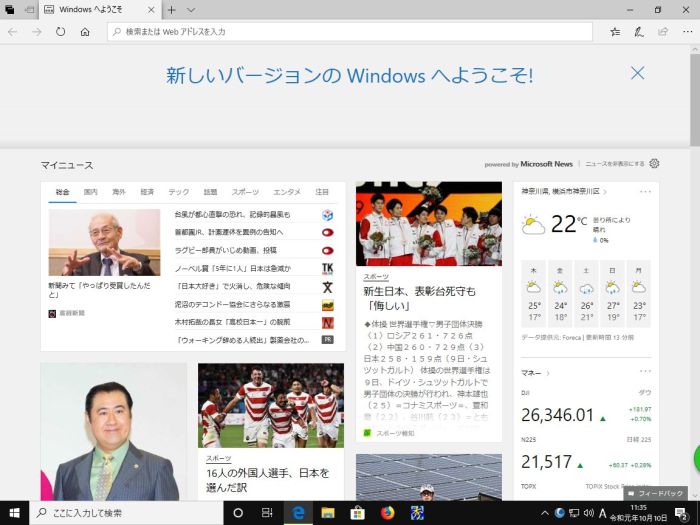
Task: Launch Firefox from the taskbar
Action: click(387, 513)
